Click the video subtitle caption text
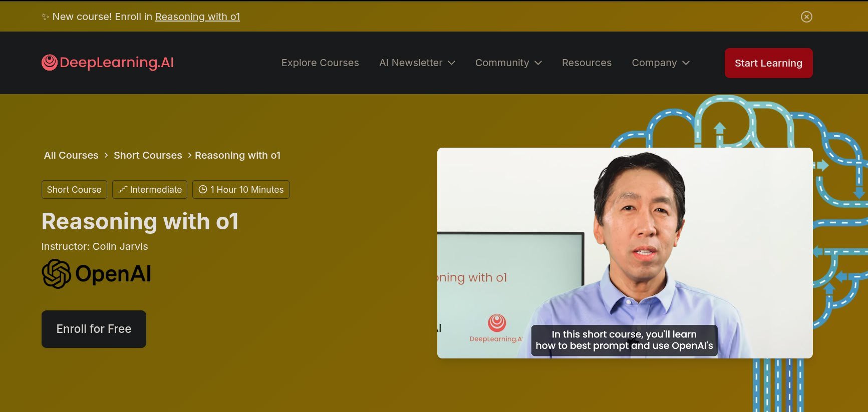Screen dimensions: 868x412 [x=624, y=340]
